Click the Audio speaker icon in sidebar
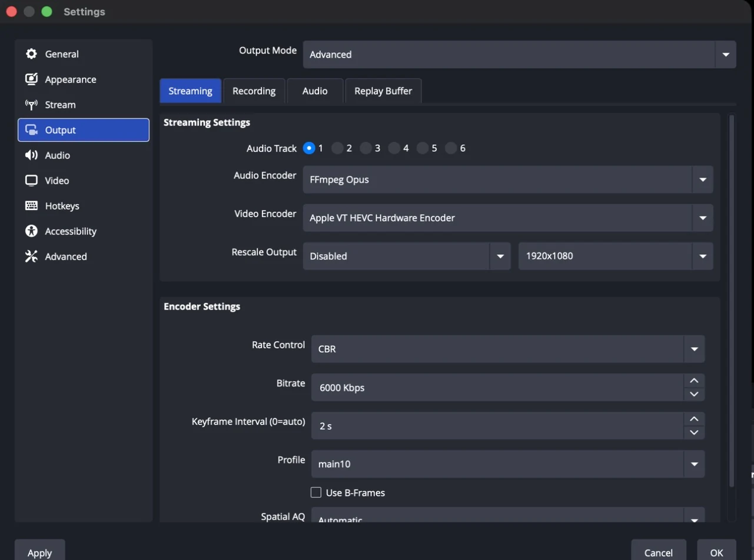Screen dimensions: 754x560 click(31, 155)
